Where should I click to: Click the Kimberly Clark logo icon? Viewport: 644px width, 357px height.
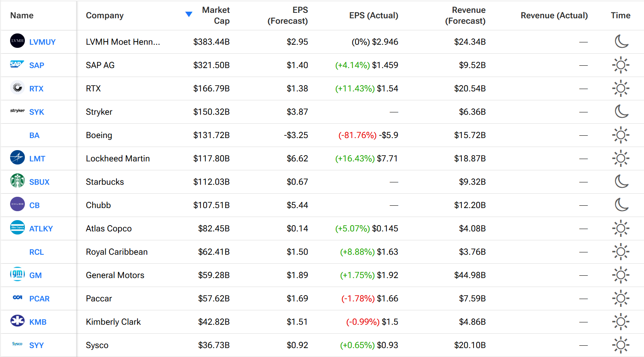[17, 321]
